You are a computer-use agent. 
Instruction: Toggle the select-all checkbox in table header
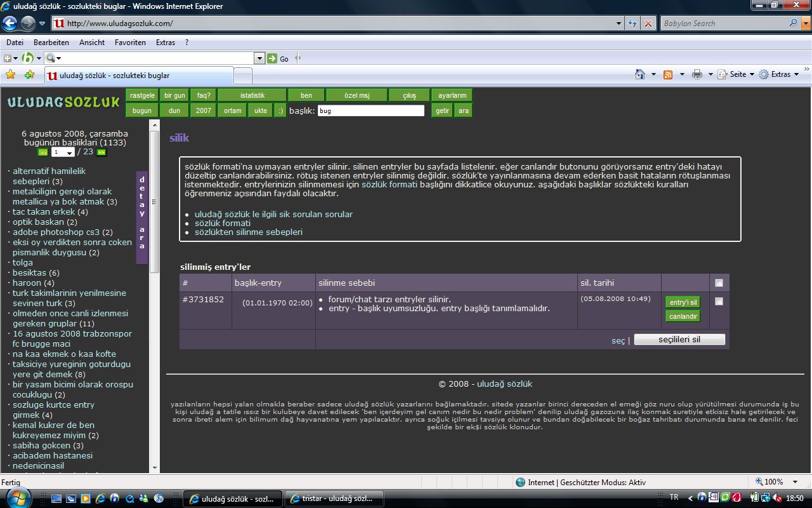pos(719,283)
